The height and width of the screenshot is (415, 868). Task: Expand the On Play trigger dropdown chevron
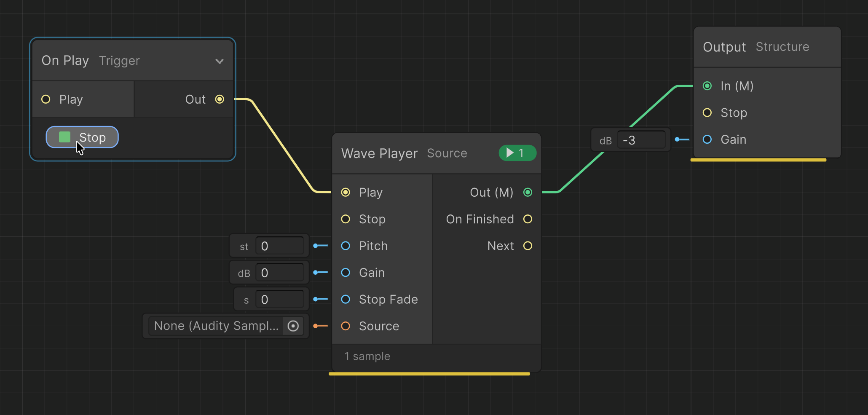click(220, 61)
